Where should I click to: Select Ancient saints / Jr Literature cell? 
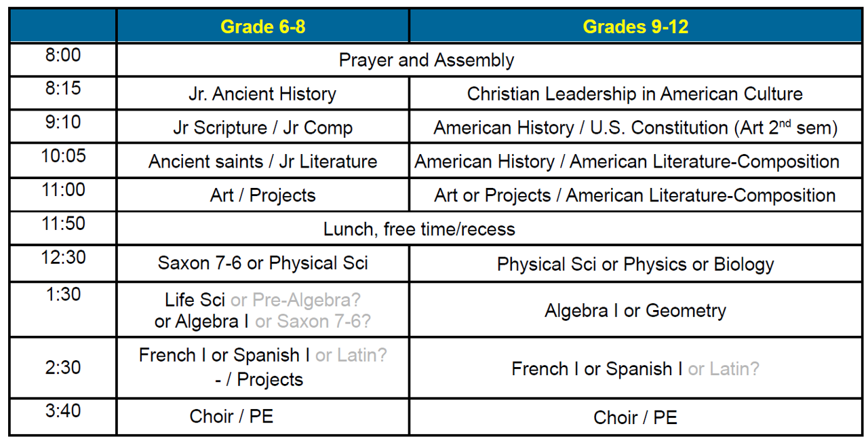[263, 161]
